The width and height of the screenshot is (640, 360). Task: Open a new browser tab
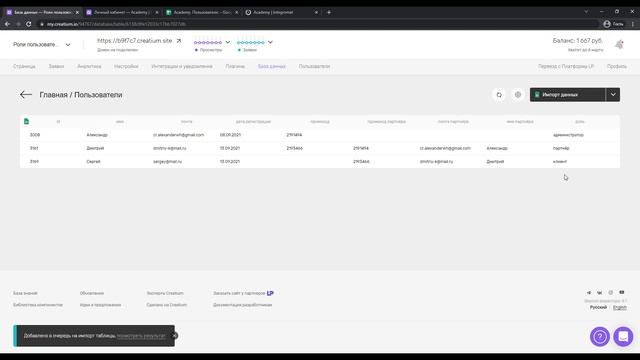coord(329,12)
